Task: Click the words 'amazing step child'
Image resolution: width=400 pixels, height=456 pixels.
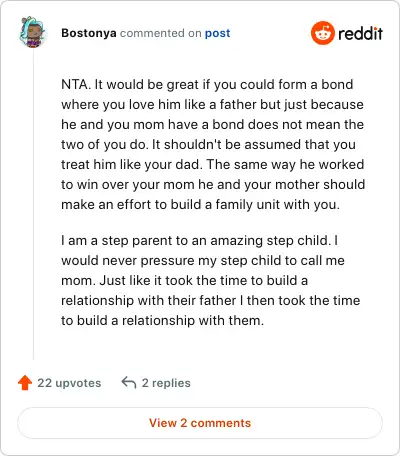Action: [269, 240]
